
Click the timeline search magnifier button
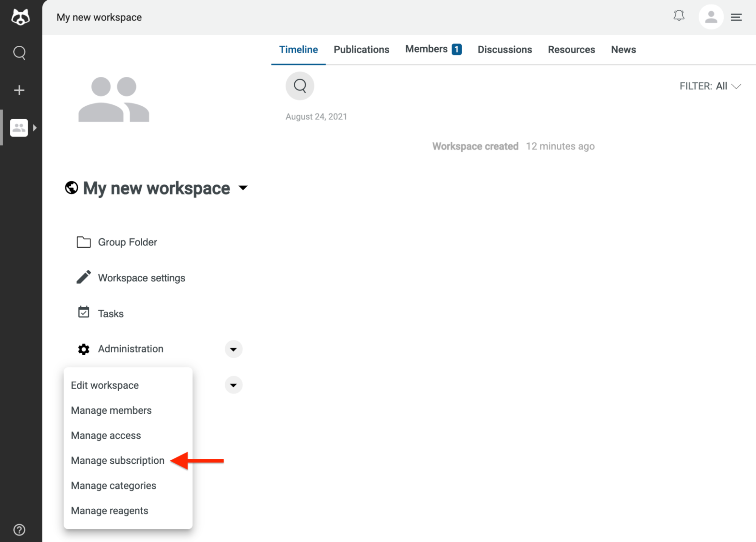[300, 86]
